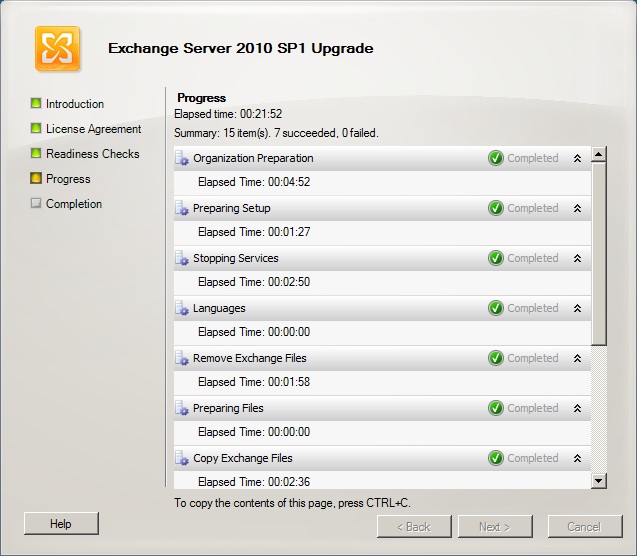Viewport: 637px width, 556px height.
Task: Collapse the Organization Preparation section
Action: pyautogui.click(x=576, y=158)
